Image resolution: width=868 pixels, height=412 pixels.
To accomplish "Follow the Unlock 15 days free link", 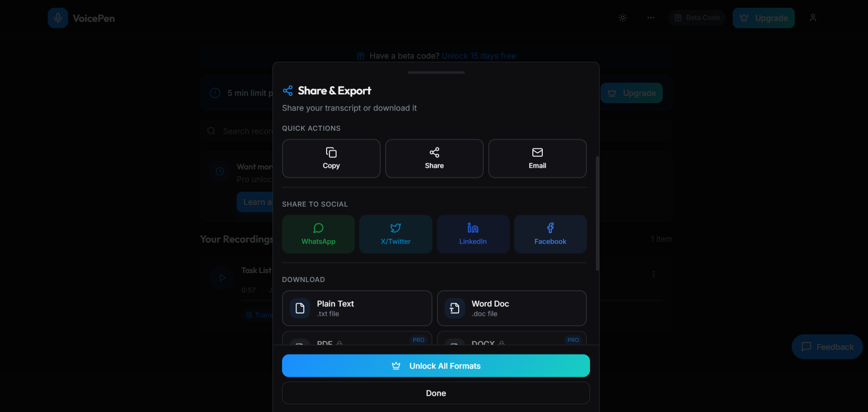I will (x=479, y=56).
